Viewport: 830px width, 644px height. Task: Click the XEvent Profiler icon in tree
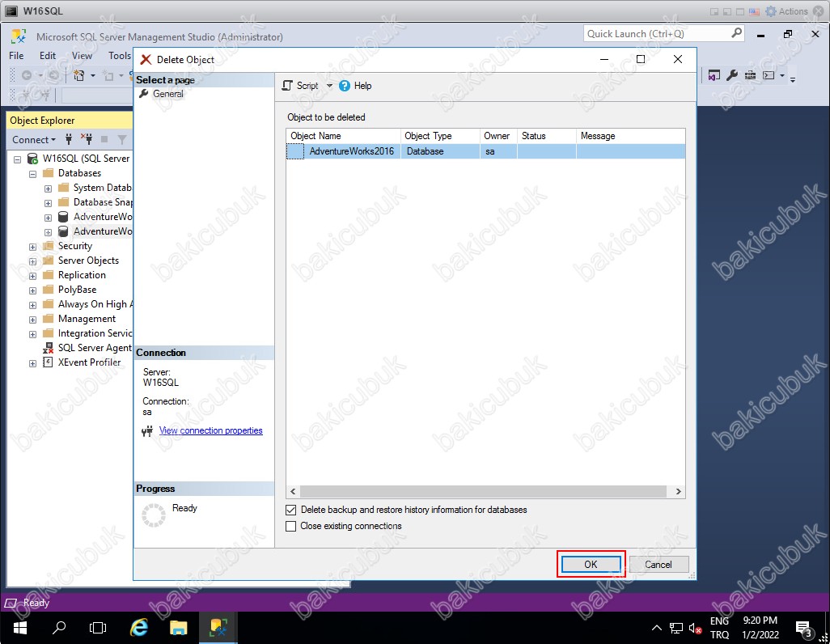48,362
